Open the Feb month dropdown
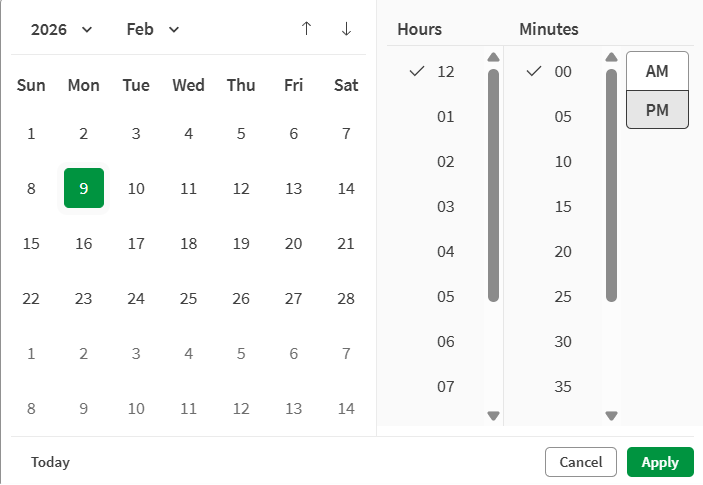This screenshot has width=703, height=485. pos(153,29)
